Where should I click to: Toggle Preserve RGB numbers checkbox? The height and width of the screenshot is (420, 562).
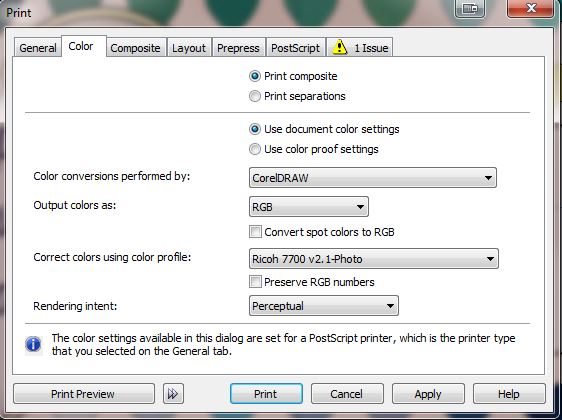pyautogui.click(x=255, y=282)
